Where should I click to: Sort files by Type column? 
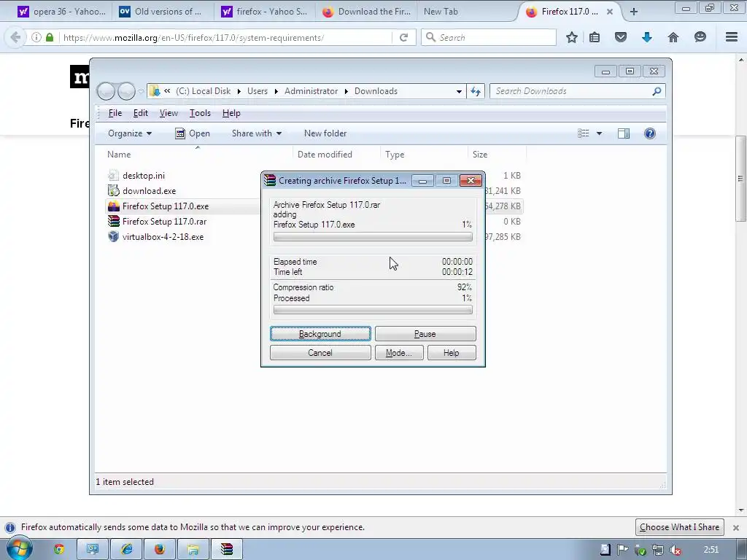tap(395, 155)
